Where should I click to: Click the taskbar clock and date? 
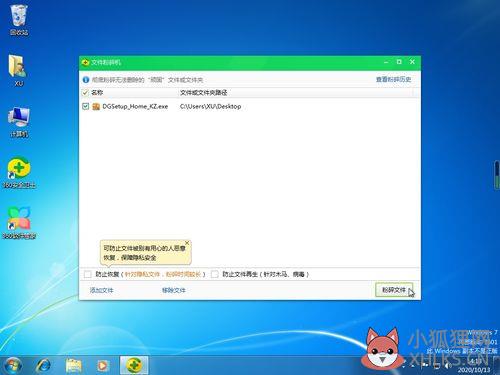coord(474,366)
